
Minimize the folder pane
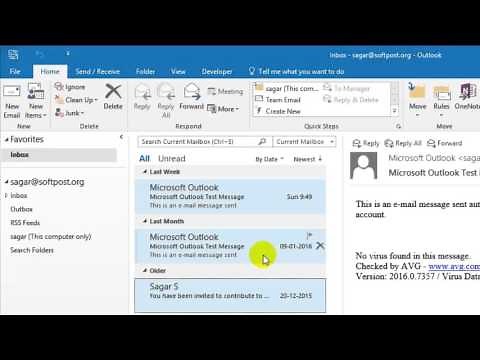(121, 137)
